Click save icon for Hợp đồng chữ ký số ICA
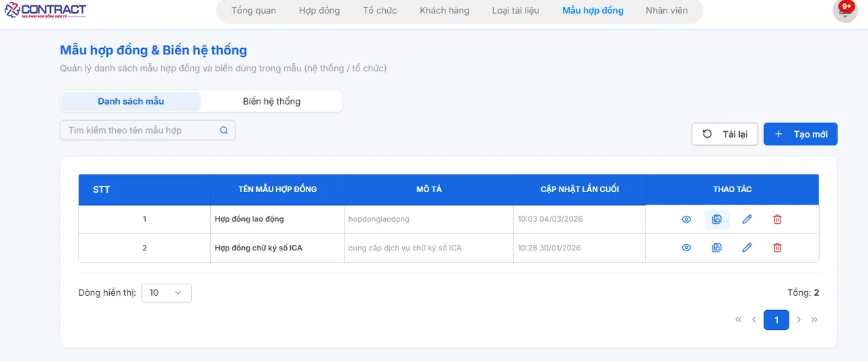The height and width of the screenshot is (361, 868). [717, 248]
